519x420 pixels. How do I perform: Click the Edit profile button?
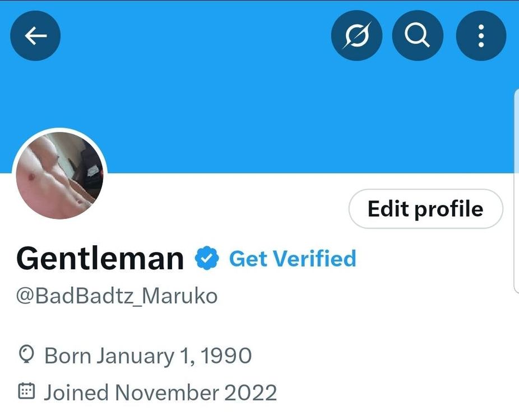[425, 209]
